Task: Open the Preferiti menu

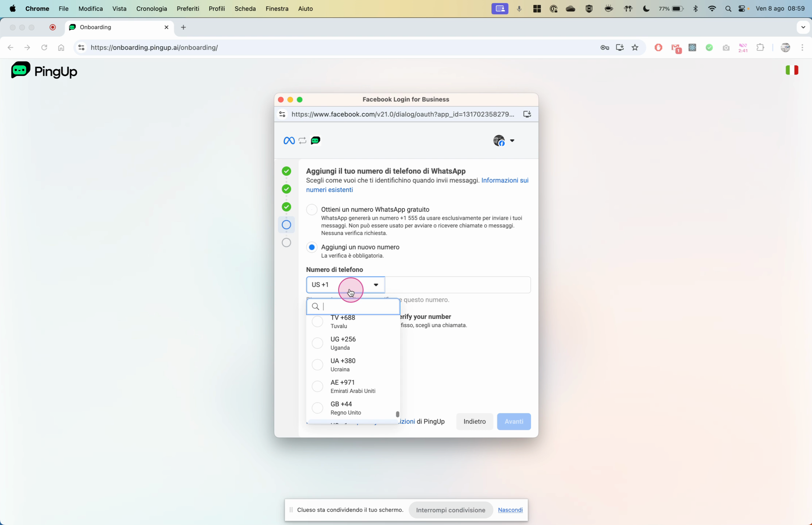Action: click(x=188, y=8)
